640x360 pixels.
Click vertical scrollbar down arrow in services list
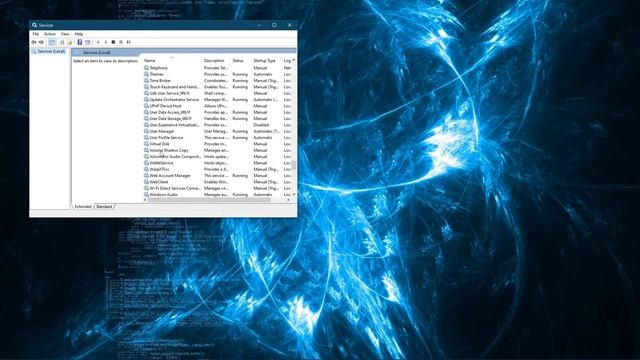coord(294,195)
